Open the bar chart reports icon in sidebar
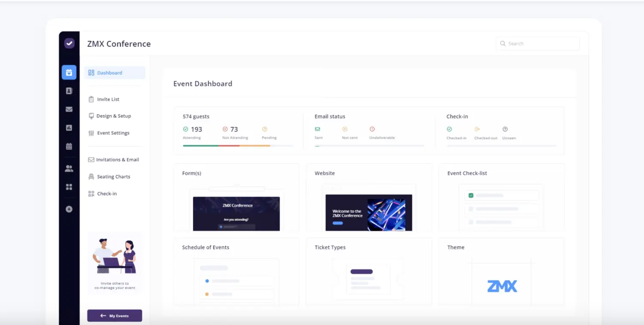The image size is (644, 325). pos(69,128)
